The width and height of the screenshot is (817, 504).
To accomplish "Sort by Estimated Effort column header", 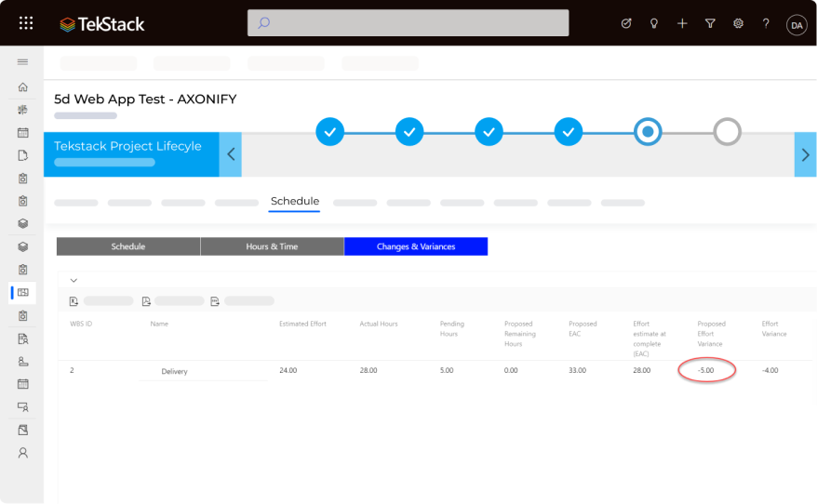I will click(302, 324).
